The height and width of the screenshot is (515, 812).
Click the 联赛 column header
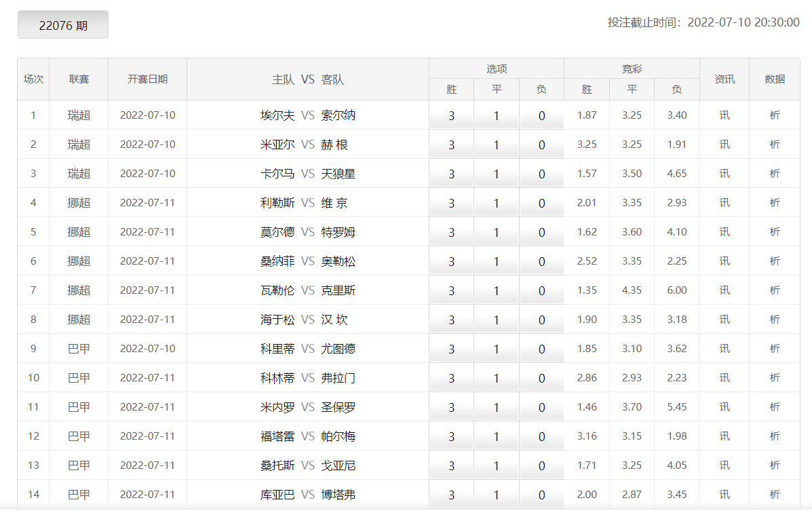coord(79,79)
